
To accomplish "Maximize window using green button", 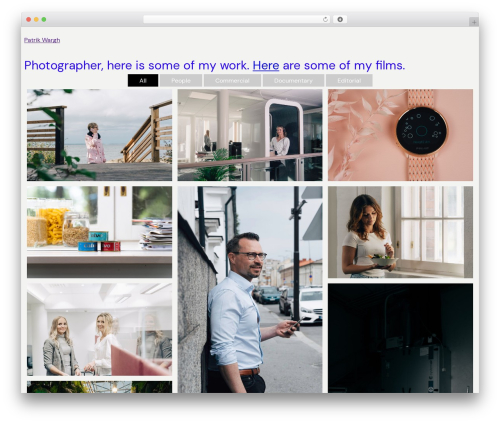I will pyautogui.click(x=44, y=19).
